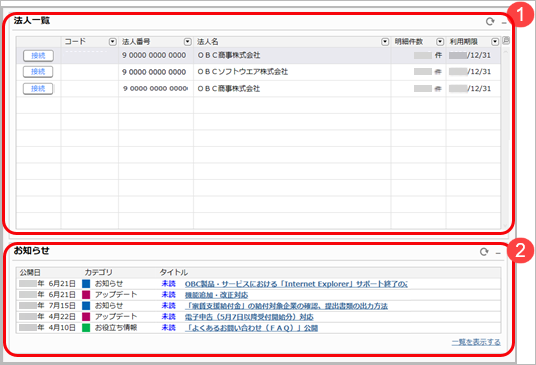536x365 pixels.
Task: Click the 4月22日 date cell
Action: click(47, 316)
